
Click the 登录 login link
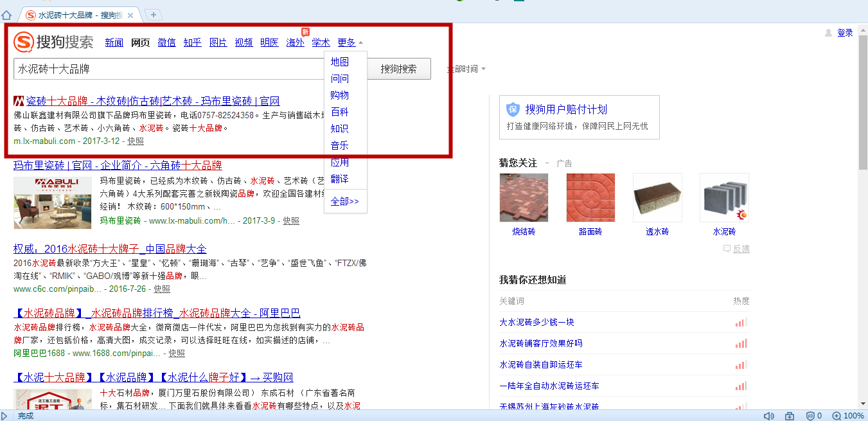click(x=845, y=33)
